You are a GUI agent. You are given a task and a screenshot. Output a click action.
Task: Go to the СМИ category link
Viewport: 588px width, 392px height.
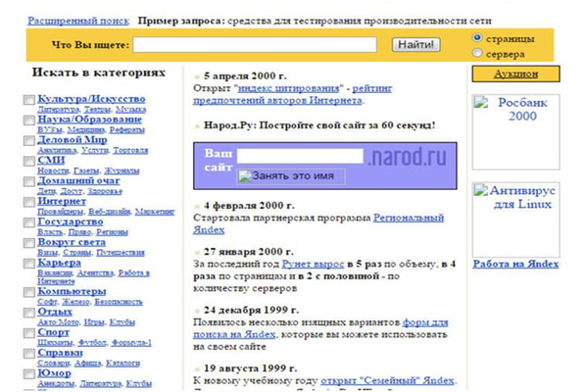click(51, 160)
